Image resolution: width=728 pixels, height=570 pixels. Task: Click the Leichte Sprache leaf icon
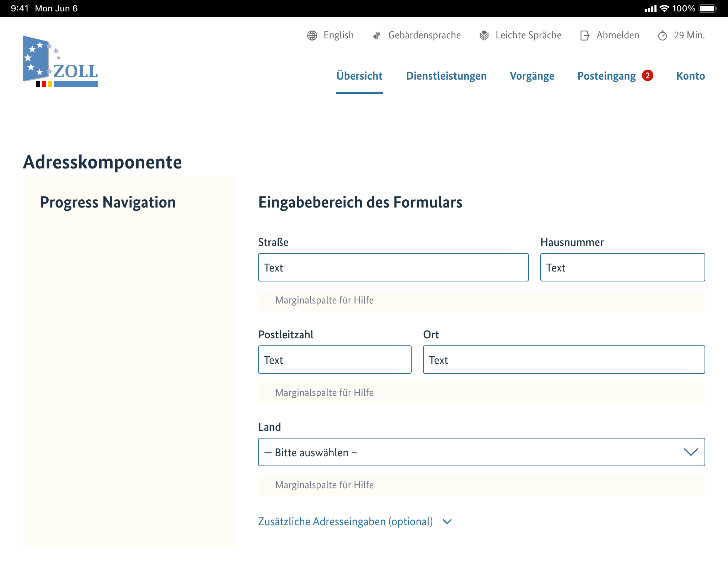[x=483, y=35]
